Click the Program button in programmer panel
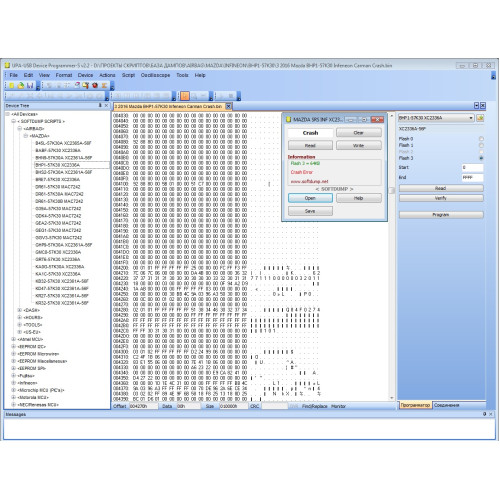The image size is (500, 500). click(x=441, y=215)
